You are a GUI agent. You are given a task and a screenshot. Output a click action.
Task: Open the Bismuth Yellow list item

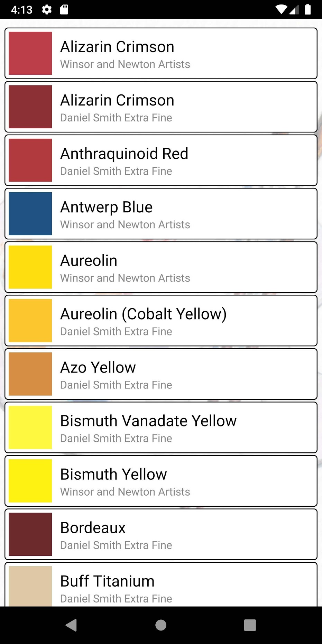[x=161, y=481]
